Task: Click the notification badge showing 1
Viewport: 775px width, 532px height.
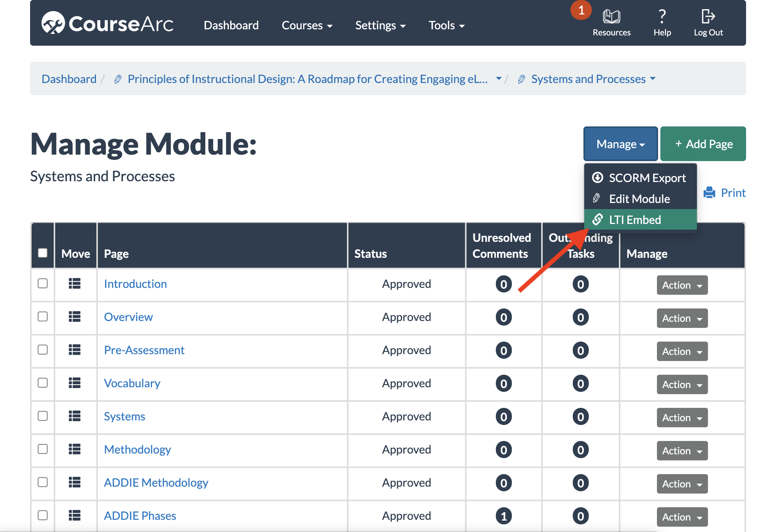Action: pos(581,10)
